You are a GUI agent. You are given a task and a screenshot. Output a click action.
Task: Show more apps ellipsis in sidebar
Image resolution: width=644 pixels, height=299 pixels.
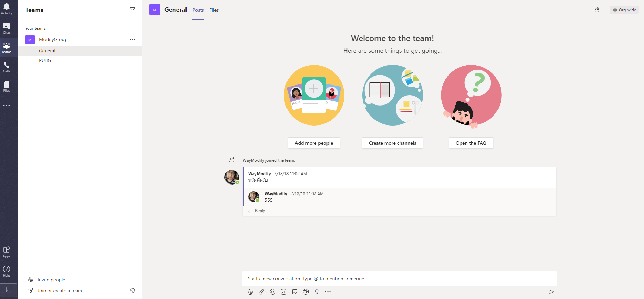pos(7,106)
